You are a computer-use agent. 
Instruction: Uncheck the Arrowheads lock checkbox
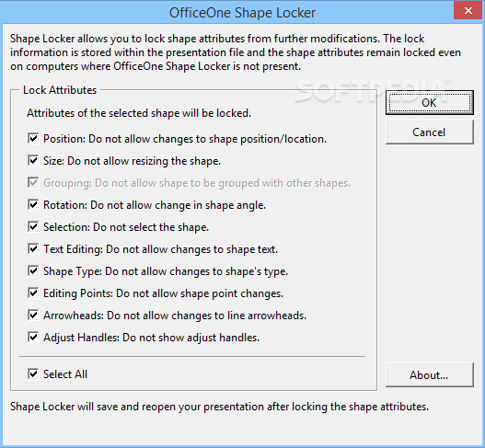point(33,315)
